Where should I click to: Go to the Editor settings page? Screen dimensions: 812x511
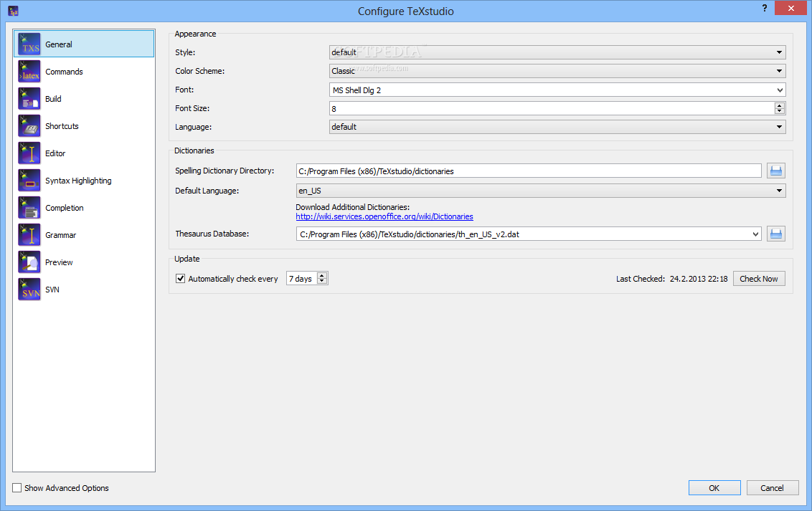pyautogui.click(x=55, y=153)
